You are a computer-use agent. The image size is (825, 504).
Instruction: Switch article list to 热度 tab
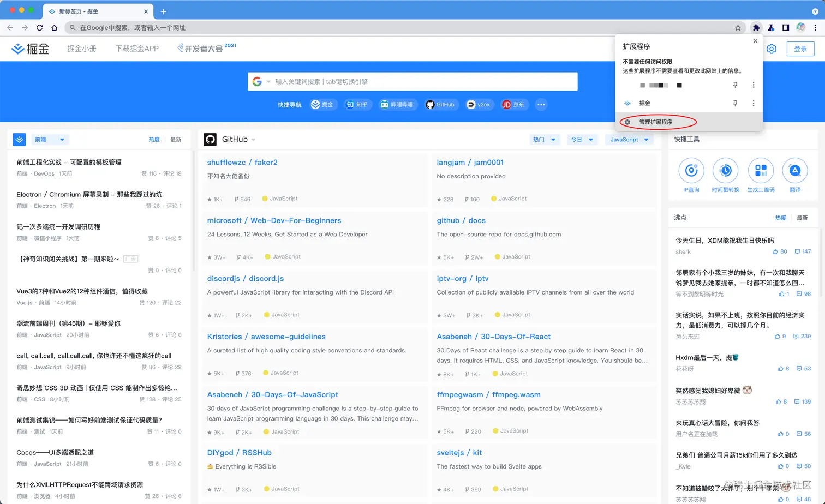click(x=154, y=140)
